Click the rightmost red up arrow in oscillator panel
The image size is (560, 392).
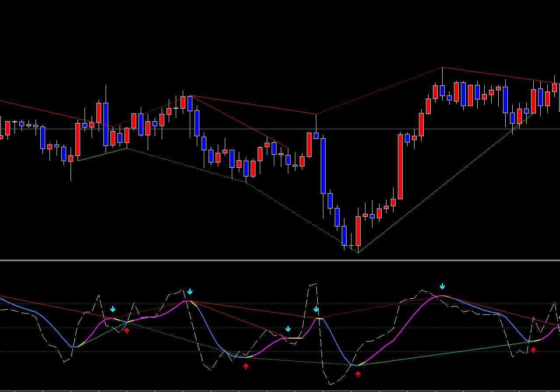[x=533, y=350]
